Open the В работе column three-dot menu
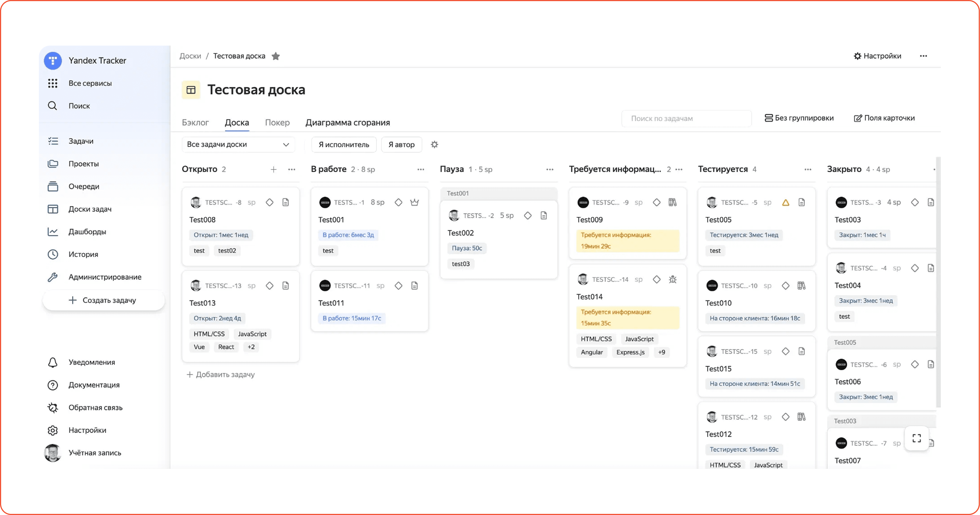The height and width of the screenshot is (515, 980). point(421,169)
